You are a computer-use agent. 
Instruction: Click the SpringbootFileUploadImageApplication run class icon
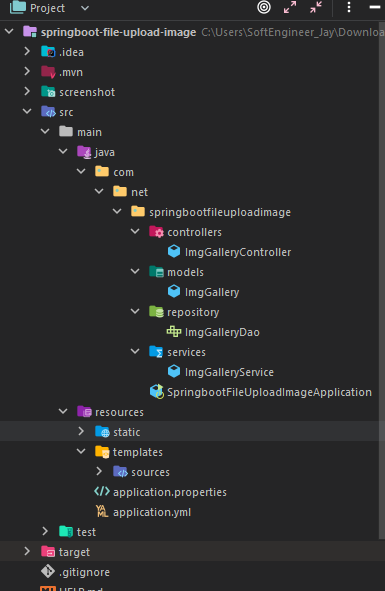tap(156, 392)
